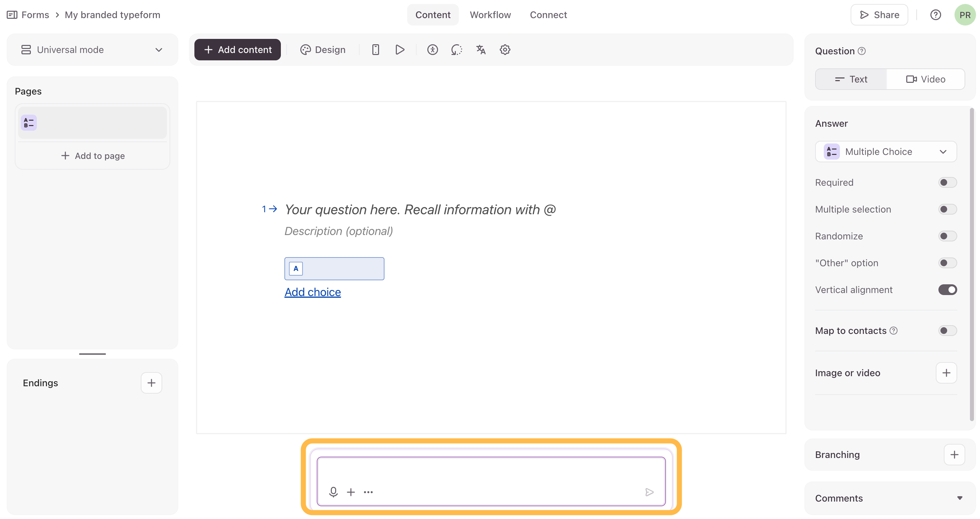Screen dimensions: 980x519
Task: Click the play preview icon
Action: click(400, 50)
